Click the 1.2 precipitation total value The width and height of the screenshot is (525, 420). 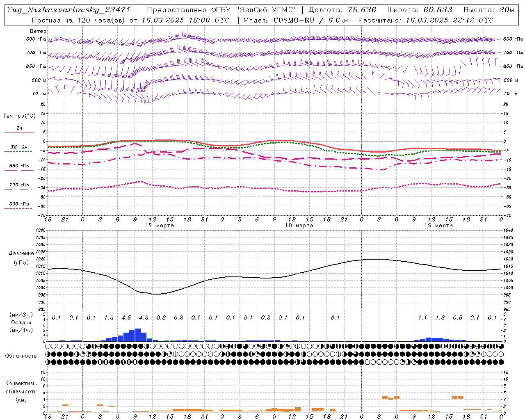pos(109,317)
